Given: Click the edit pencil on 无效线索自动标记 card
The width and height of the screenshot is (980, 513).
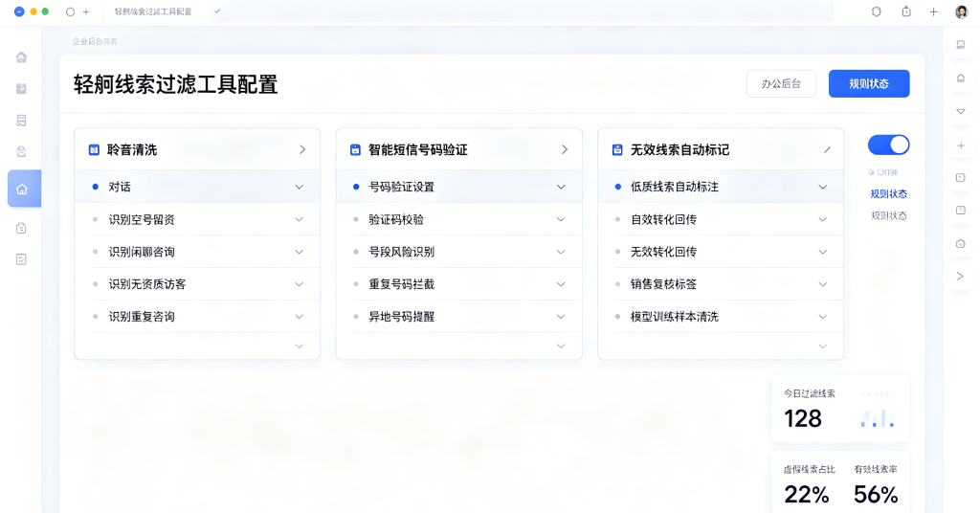Looking at the screenshot, I should pos(827,150).
